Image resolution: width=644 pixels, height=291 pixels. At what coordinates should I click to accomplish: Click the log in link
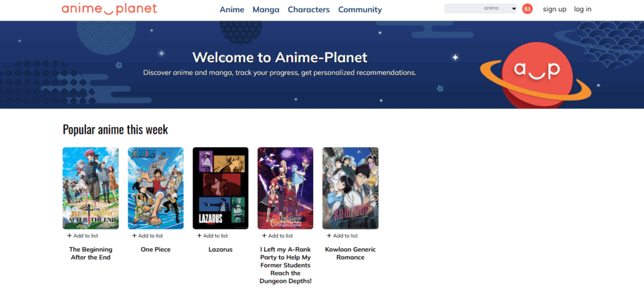coord(582,9)
